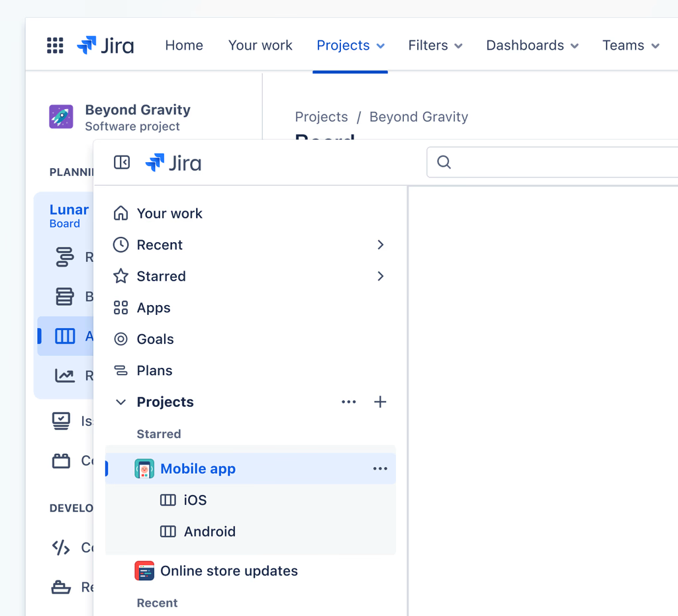
Task: Open the Projects dropdown in top navigation
Action: (350, 46)
